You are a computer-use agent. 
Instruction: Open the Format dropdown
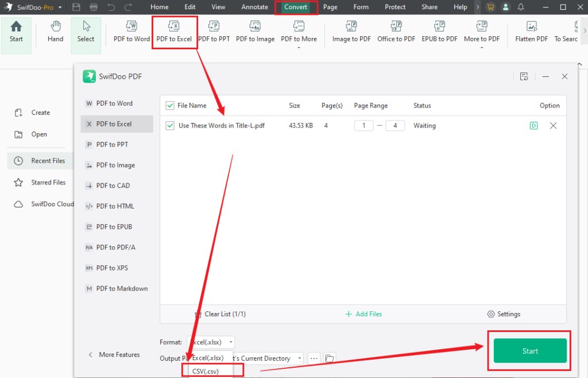pos(211,342)
